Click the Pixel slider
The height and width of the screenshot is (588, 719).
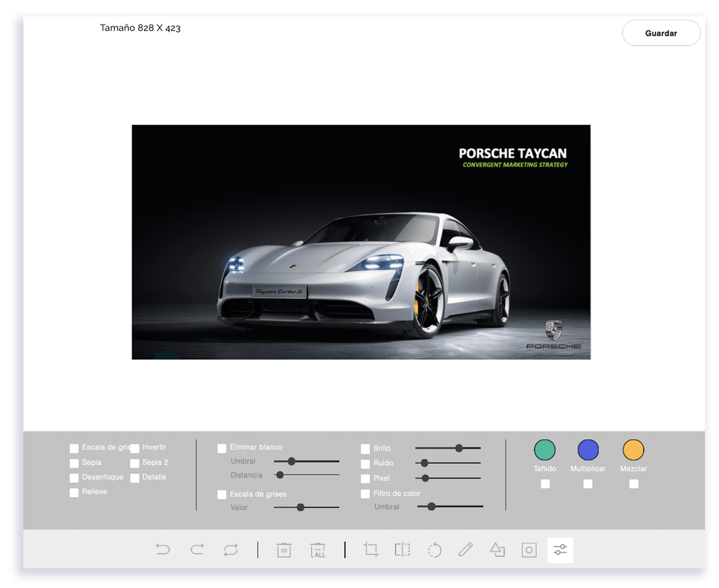448,478
